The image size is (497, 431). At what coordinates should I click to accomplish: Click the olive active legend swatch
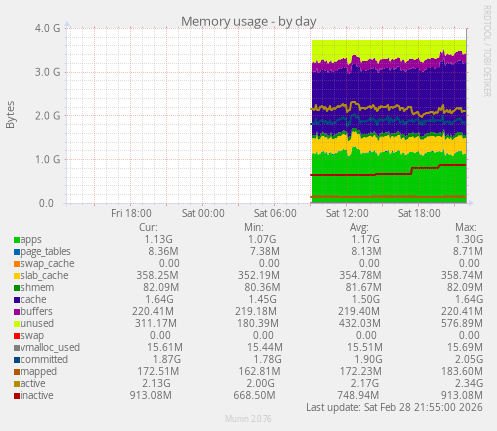pos(17,384)
